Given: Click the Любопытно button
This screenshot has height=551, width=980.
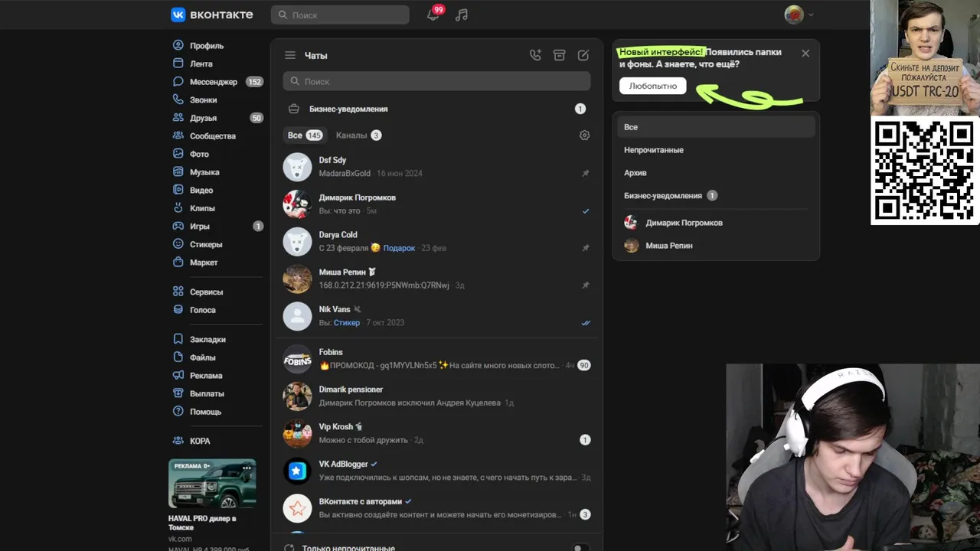Looking at the screenshot, I should 653,86.
